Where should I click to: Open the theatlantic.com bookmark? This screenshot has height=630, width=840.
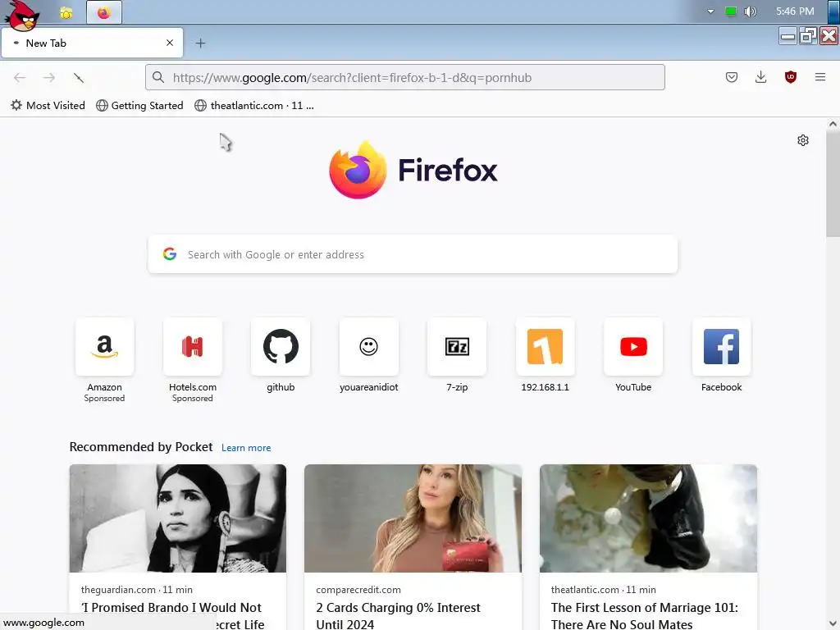(x=254, y=106)
